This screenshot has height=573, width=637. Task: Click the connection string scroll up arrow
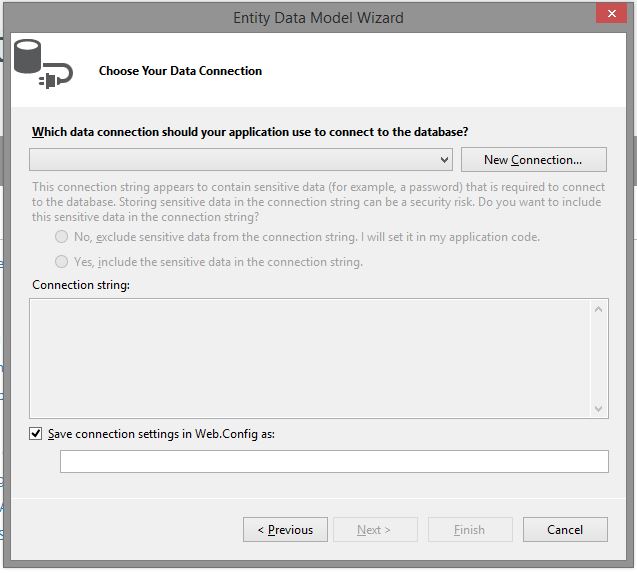coord(599,310)
